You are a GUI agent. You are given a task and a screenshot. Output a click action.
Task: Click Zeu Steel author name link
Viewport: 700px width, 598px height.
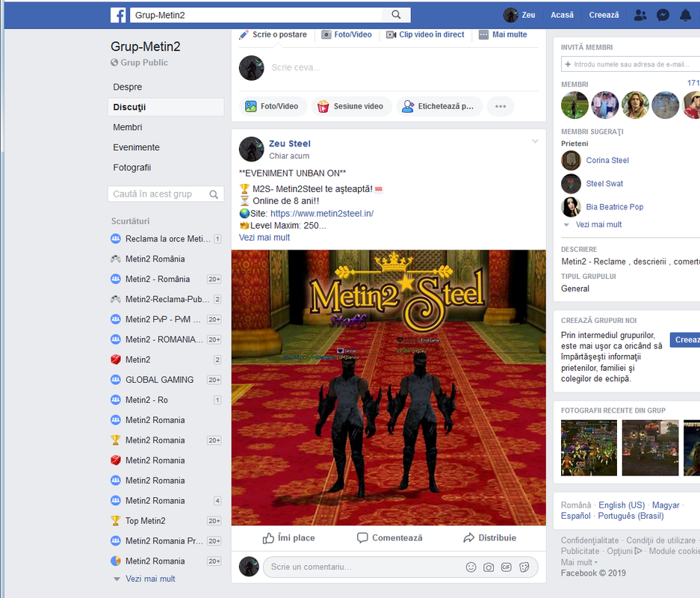coord(289,144)
